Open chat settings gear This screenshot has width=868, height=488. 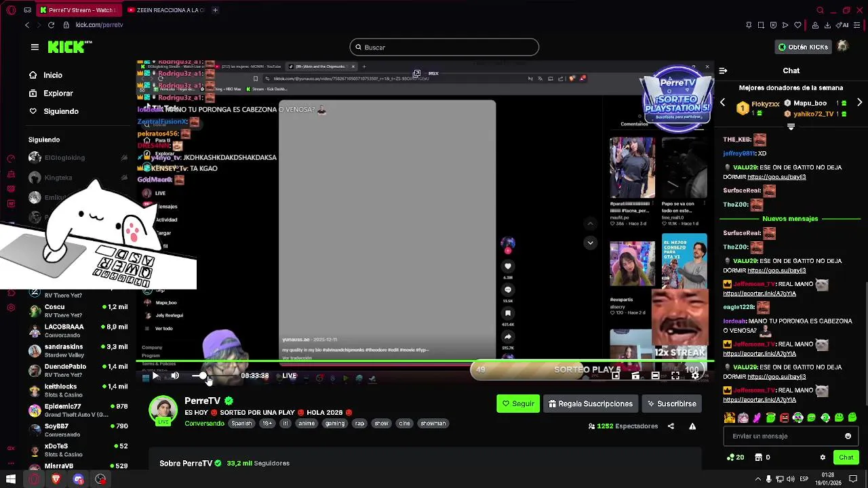(x=823, y=457)
